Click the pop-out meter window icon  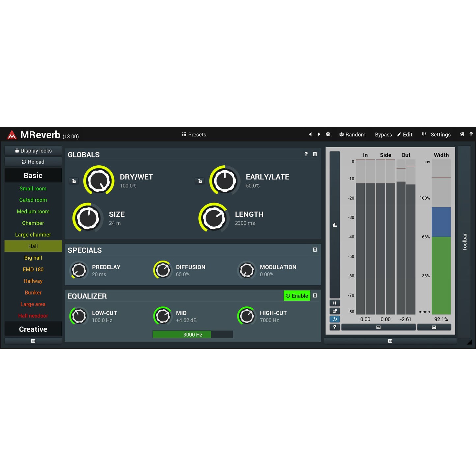pos(335,311)
